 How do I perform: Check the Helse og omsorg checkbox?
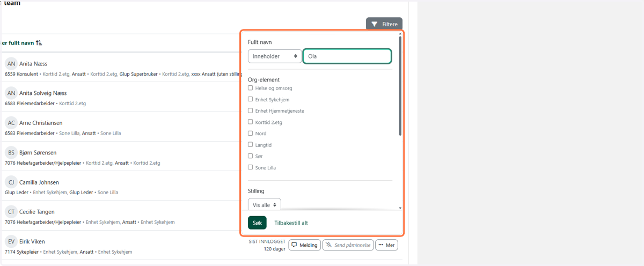250,87
